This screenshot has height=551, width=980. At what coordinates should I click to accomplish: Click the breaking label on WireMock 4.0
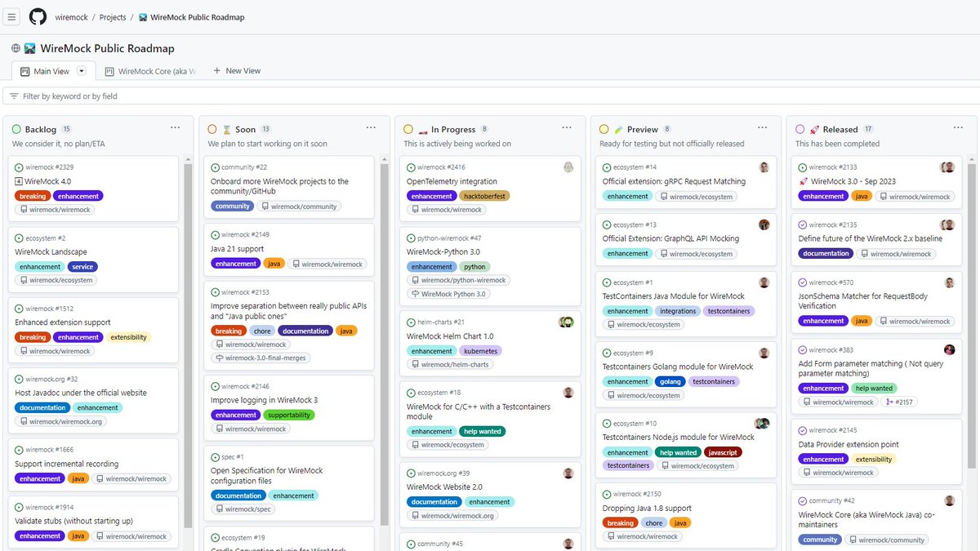pos(33,196)
